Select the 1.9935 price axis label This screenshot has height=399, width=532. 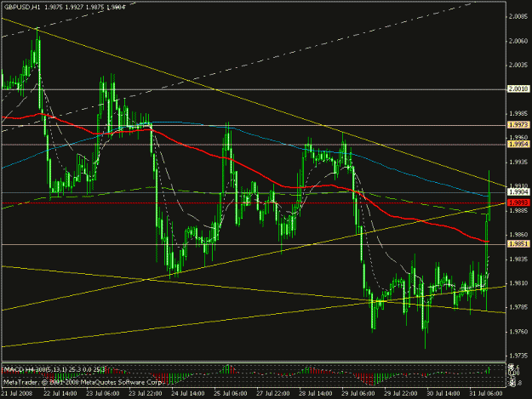pos(518,162)
